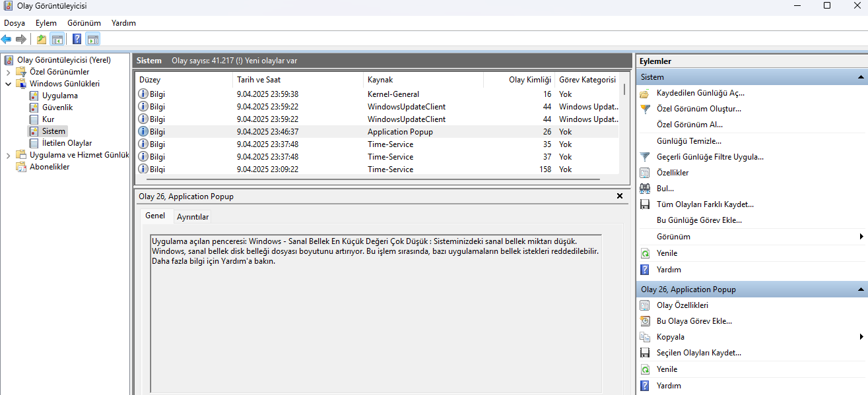
Task: Click the info icon of Kernel-General row
Action: click(143, 94)
